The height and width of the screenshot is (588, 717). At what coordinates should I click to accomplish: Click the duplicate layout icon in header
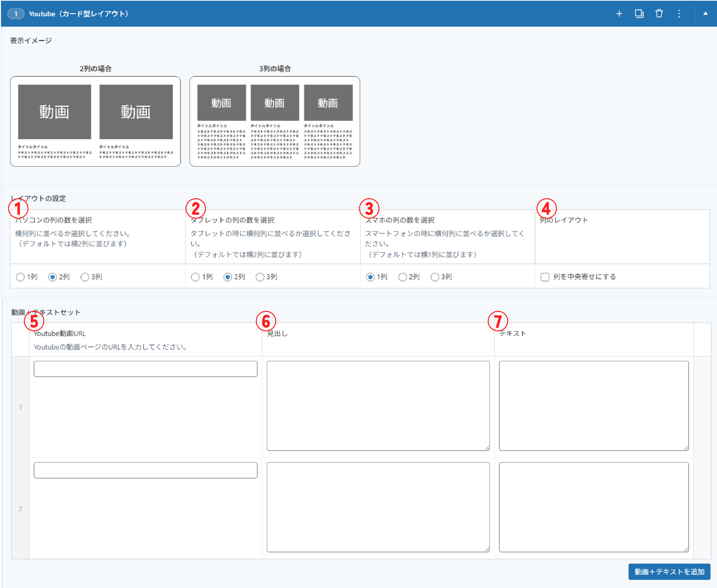[x=639, y=14]
